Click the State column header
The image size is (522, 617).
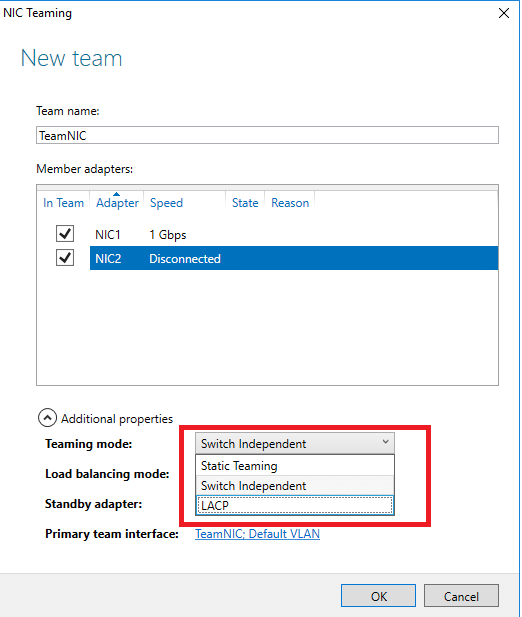pos(245,203)
